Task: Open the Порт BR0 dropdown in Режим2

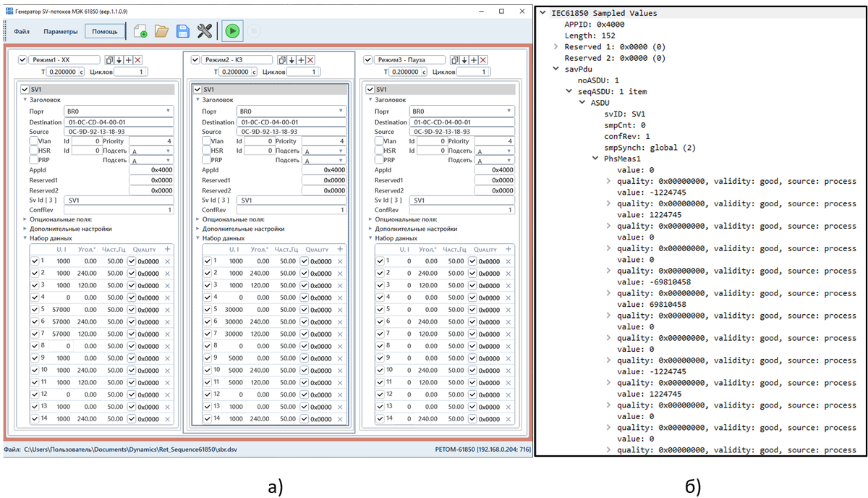Action: tap(292, 111)
